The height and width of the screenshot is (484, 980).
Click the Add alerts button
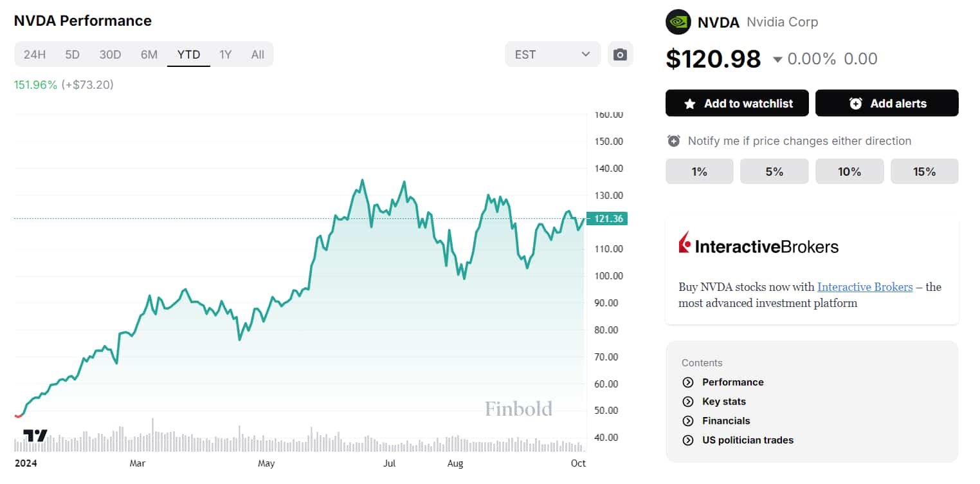pos(887,103)
